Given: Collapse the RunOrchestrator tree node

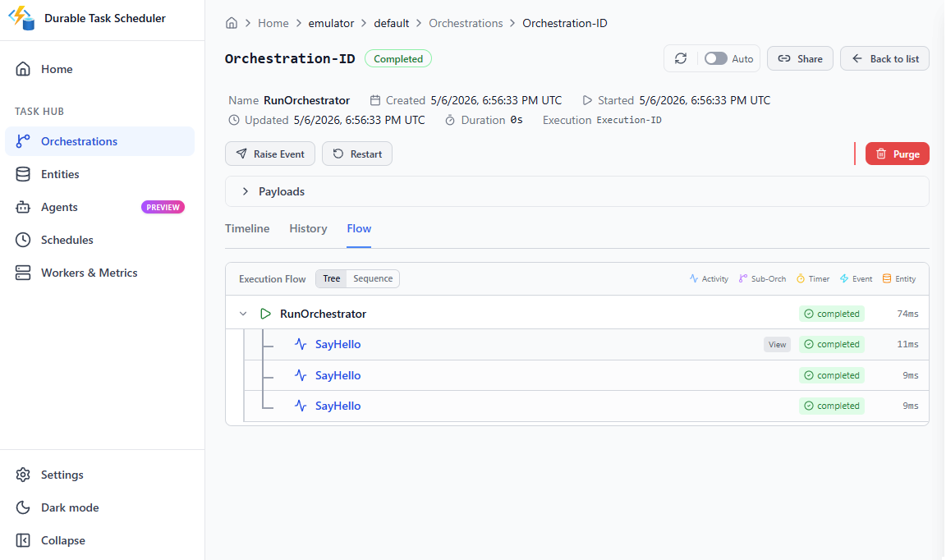Looking at the screenshot, I should (243, 314).
